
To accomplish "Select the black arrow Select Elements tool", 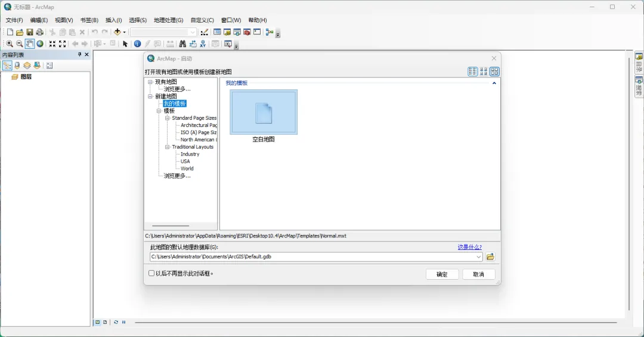I will pyautogui.click(x=125, y=44).
